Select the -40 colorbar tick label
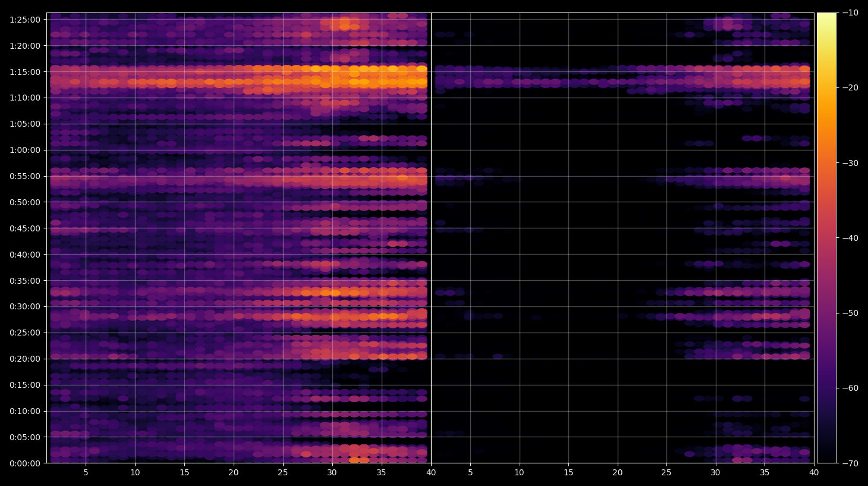 click(x=850, y=238)
